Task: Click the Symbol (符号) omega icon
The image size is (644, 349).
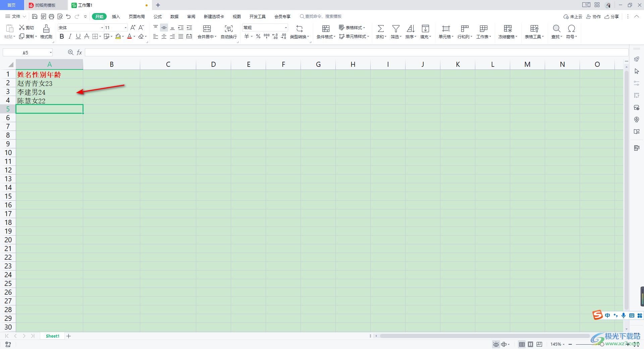Action: [572, 29]
